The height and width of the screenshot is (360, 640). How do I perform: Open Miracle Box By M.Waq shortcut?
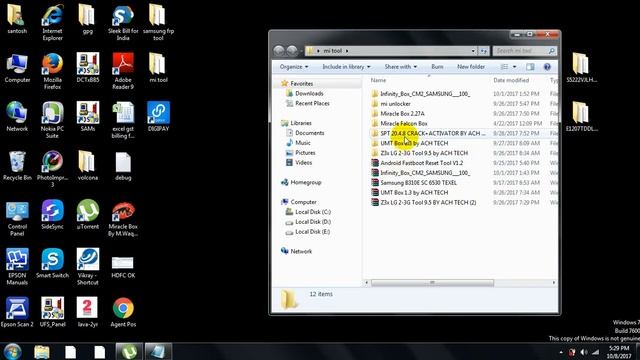123,218
